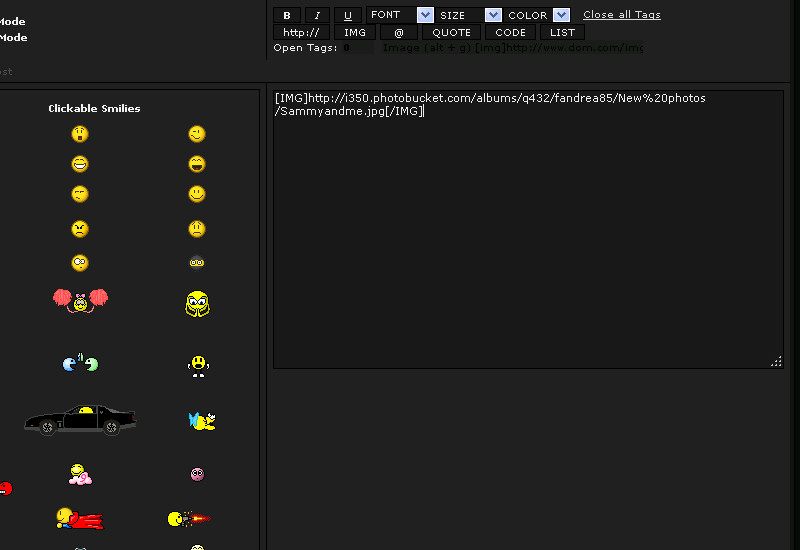Insert the red angry smiley at left edge
Viewport: 800px width, 550px height.
point(6,488)
